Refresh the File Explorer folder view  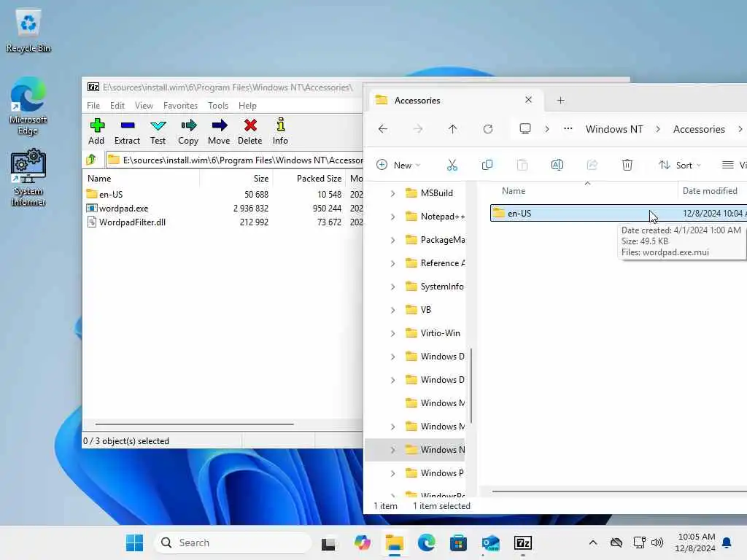488,129
